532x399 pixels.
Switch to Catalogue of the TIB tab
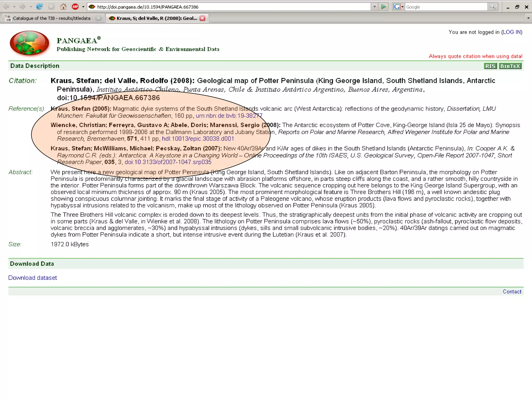(51, 18)
